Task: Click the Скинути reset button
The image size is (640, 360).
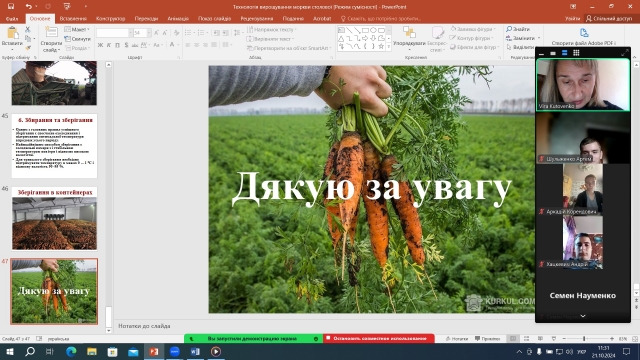Action: pos(78,39)
